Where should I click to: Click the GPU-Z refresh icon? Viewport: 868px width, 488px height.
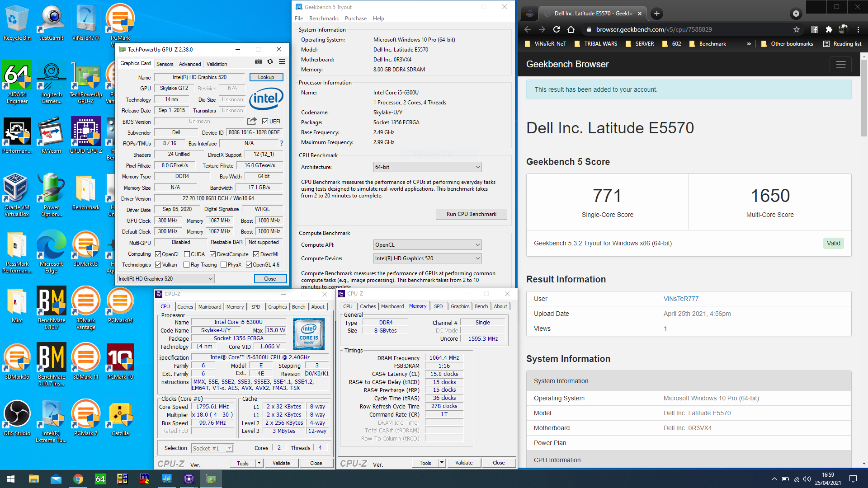[270, 61]
